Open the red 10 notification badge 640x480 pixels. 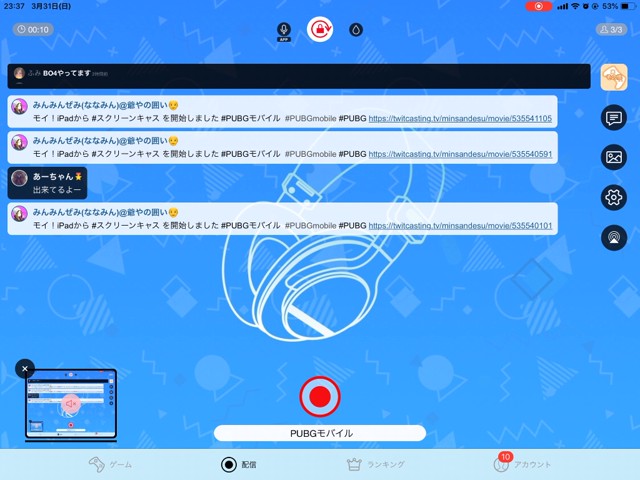[x=505, y=457]
